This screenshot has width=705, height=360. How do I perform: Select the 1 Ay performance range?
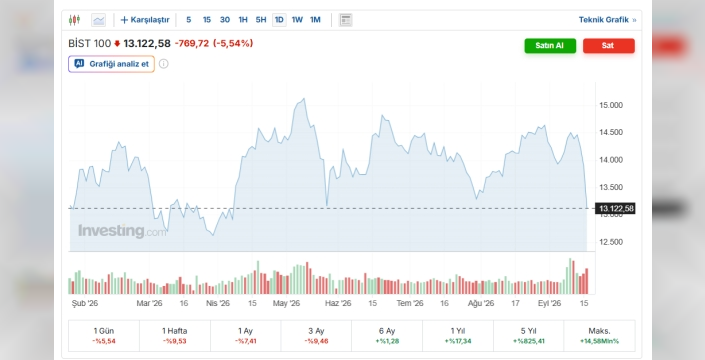click(x=245, y=336)
